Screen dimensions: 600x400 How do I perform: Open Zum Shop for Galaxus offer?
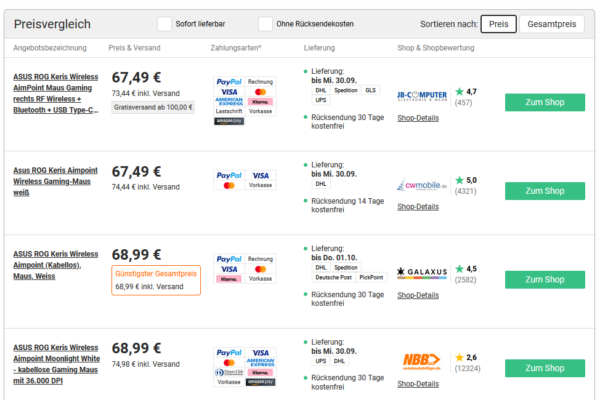[545, 279]
